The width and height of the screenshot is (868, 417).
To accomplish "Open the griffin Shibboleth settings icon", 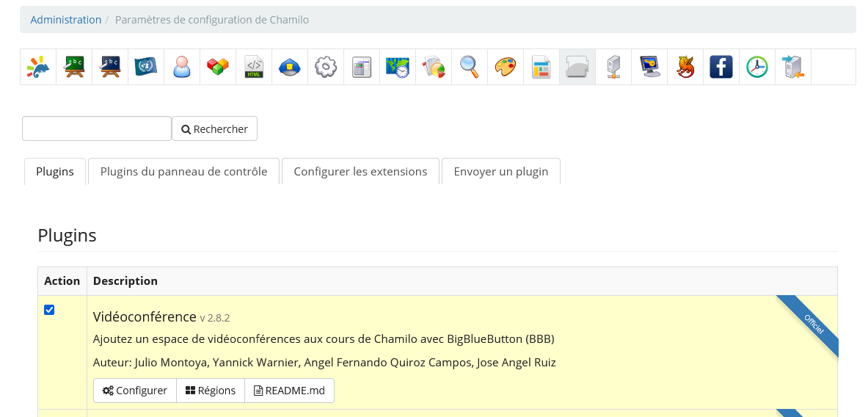I will click(686, 67).
